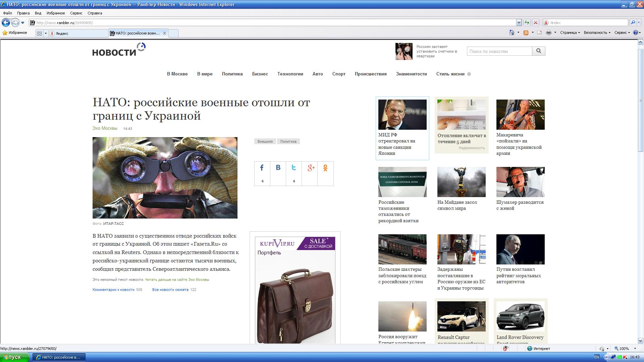Open the Избранное menu in the menu bar
The width and height of the screenshot is (644, 362).
point(55,13)
